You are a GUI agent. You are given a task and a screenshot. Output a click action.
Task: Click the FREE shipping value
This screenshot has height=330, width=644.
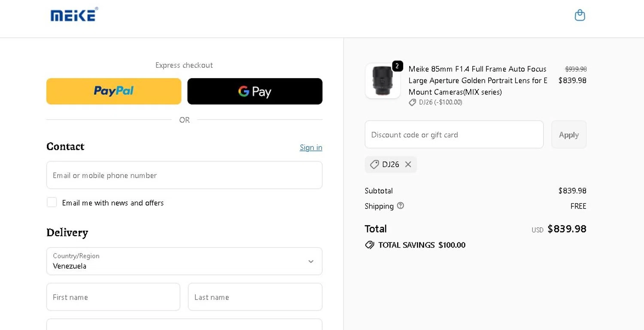(x=578, y=206)
